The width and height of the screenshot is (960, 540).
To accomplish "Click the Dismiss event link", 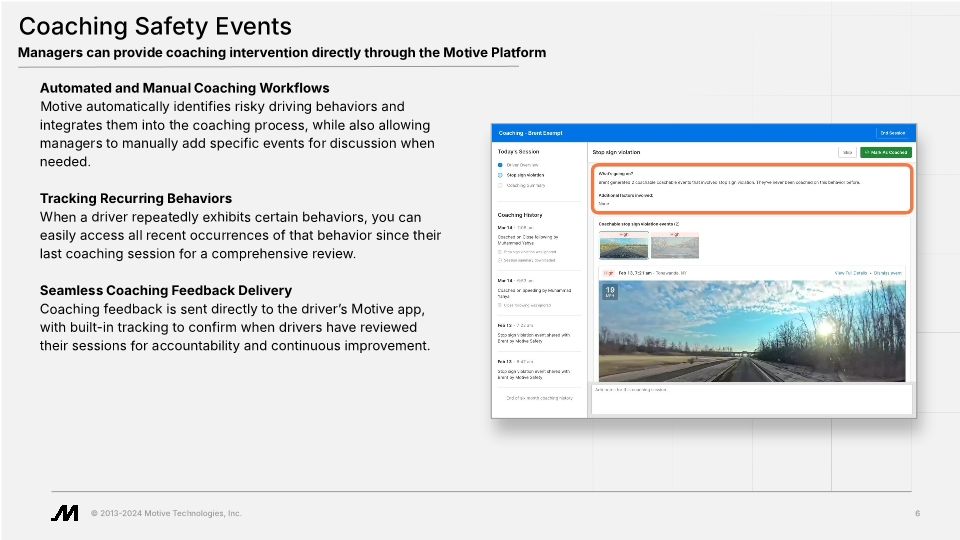I will point(888,272).
